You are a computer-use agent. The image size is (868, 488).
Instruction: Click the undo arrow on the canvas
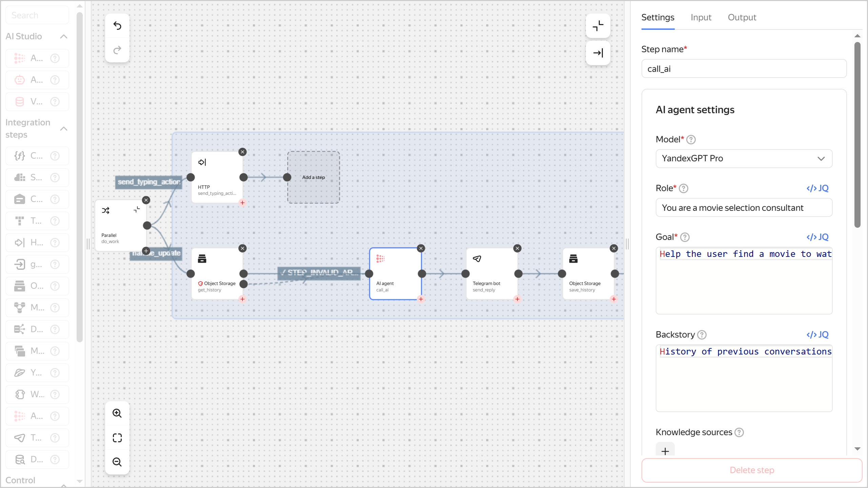[117, 25]
